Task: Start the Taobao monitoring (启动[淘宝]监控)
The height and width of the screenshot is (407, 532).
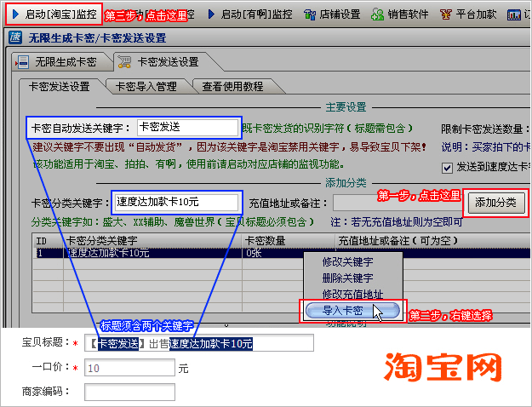Action: coord(54,14)
